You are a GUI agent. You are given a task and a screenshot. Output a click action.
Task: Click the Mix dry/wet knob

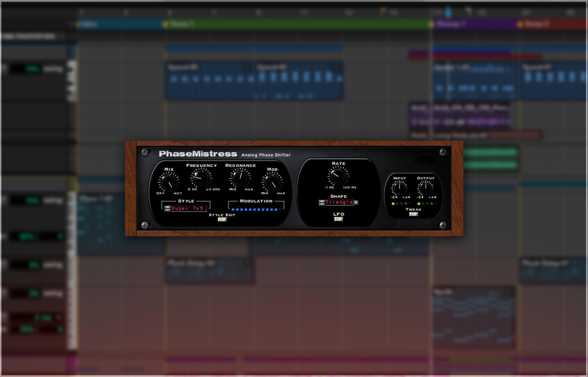coord(169,182)
